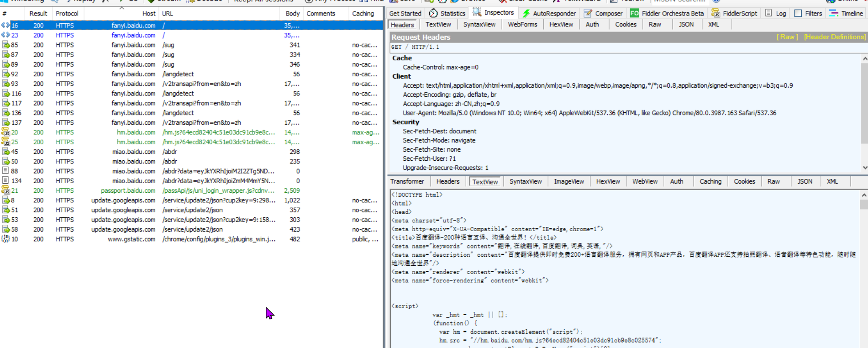Image resolution: width=868 pixels, height=348 pixels.
Task: Click the Accept-Encoding header line
Action: (450, 95)
